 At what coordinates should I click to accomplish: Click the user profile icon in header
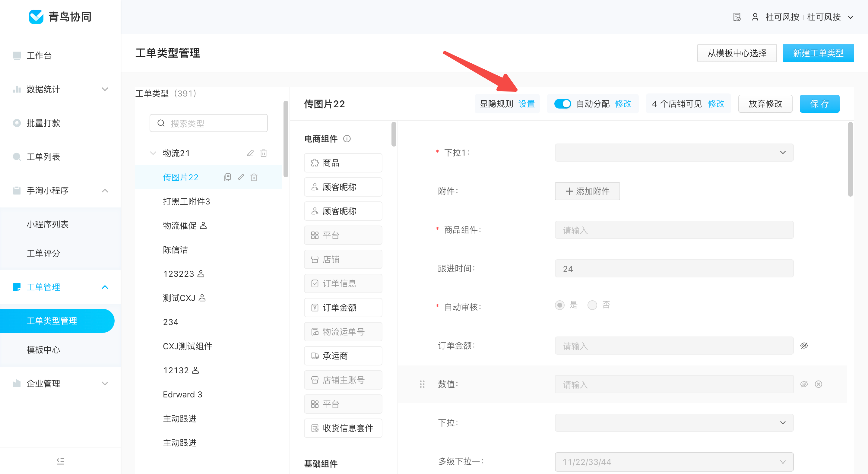coord(755,17)
